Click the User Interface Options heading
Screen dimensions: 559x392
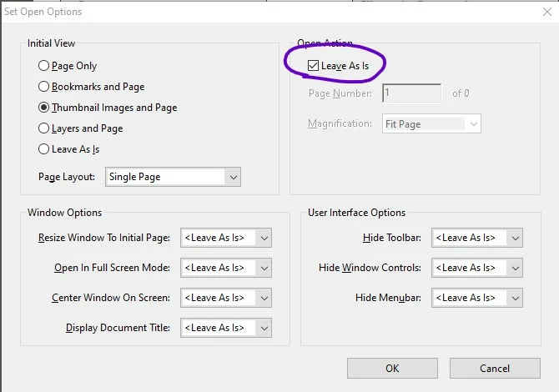[356, 213]
